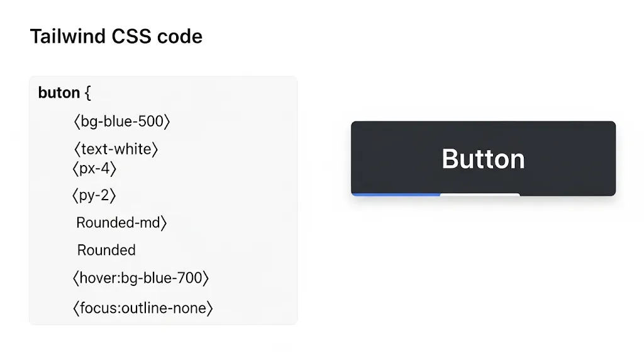
Task: Click the Tailwind CSS code heading
Action: coord(116,36)
